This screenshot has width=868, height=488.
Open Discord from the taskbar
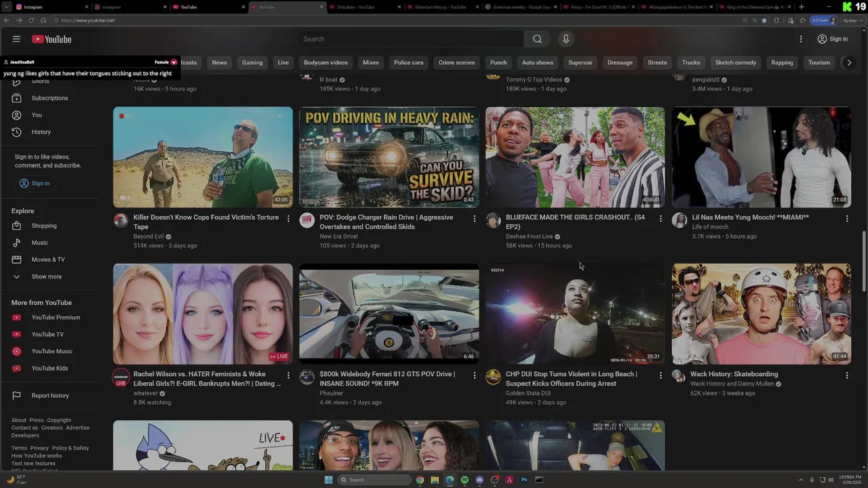(479, 480)
